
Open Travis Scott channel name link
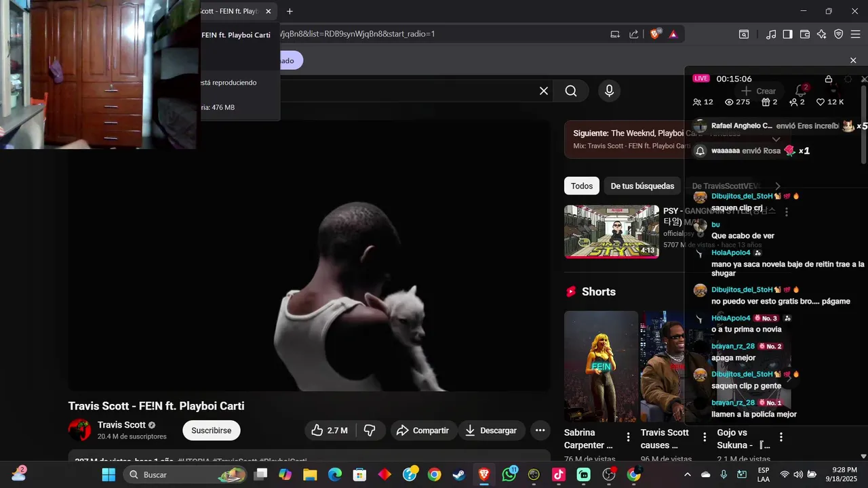pos(121,425)
